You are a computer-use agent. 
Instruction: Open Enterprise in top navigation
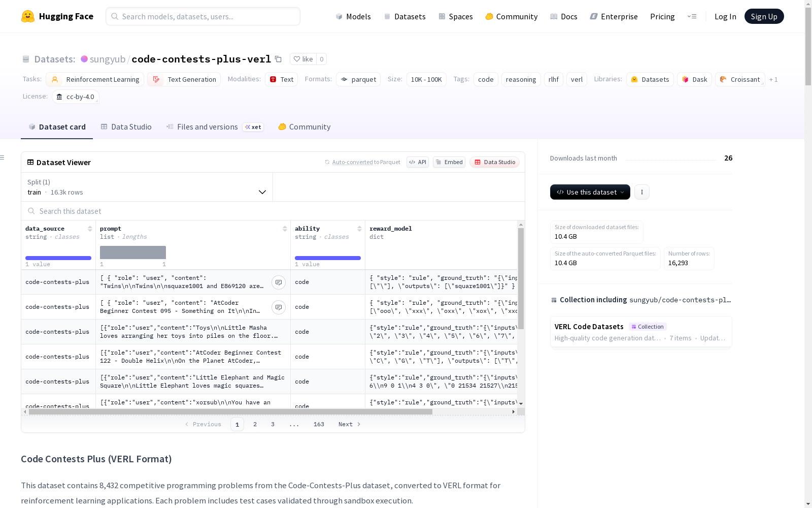click(614, 16)
